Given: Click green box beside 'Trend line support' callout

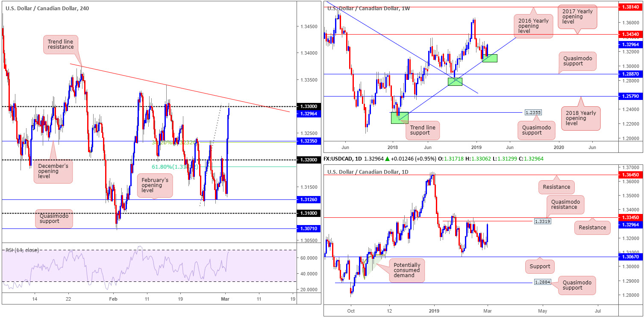Looking at the screenshot, I should (400, 118).
